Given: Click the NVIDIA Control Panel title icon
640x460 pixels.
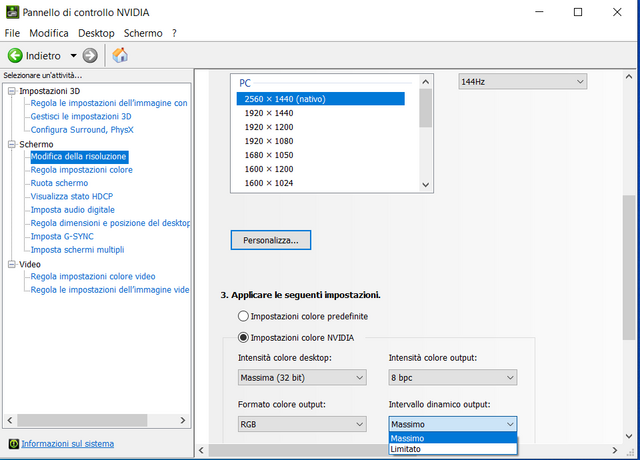Looking at the screenshot, I should tap(12, 12).
